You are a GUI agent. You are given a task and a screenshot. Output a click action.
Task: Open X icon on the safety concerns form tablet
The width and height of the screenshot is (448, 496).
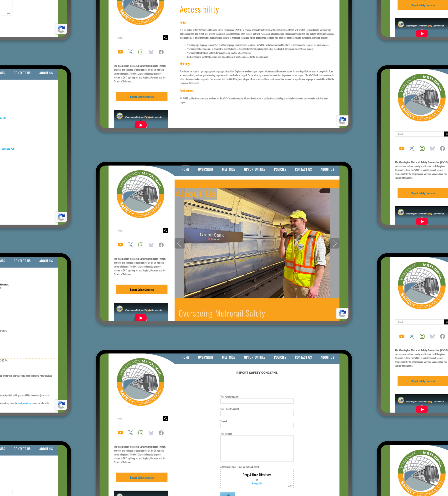pos(130,433)
